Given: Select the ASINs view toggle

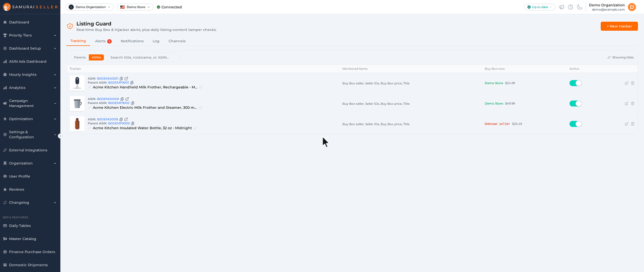Looking at the screenshot, I should 96,57.
